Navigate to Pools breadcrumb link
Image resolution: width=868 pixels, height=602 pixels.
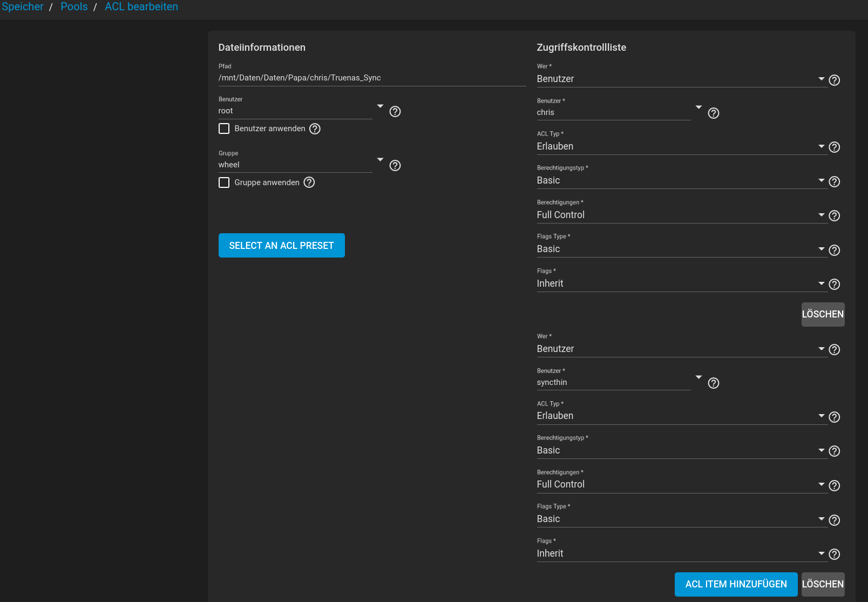[74, 7]
